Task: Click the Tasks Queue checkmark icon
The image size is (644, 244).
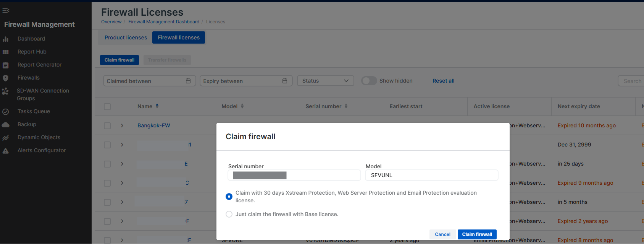Action: [6, 112]
